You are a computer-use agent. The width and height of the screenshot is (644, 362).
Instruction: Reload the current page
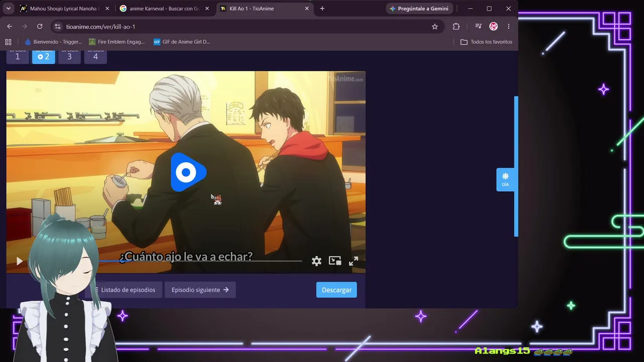click(40, 27)
